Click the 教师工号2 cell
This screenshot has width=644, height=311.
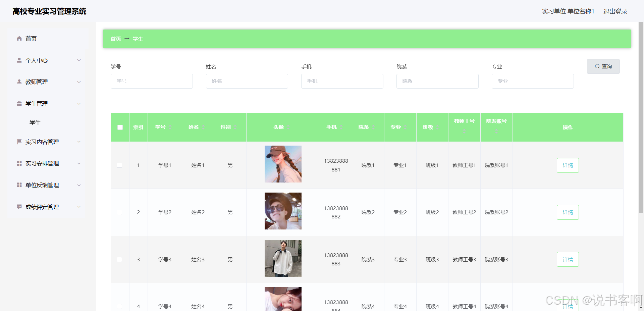[464, 212]
